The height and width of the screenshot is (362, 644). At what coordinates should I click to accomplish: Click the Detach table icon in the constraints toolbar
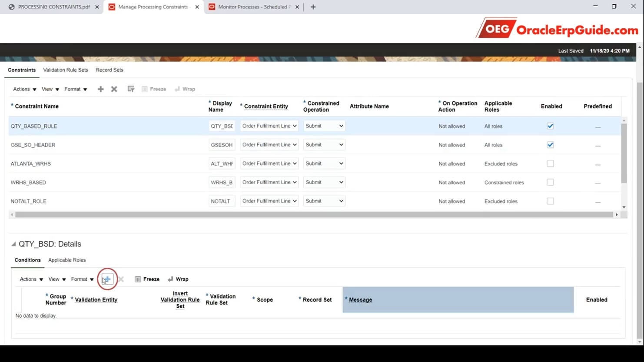[131, 89]
